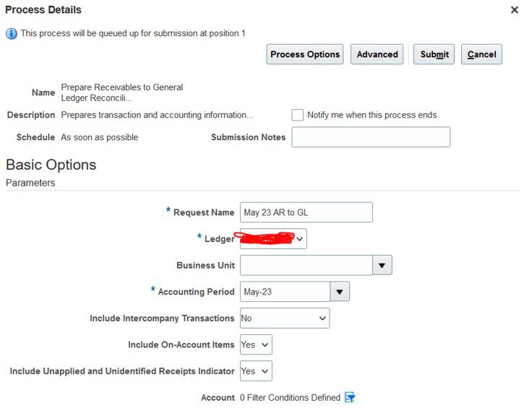532x408 pixels.
Task: Click the information icon beside queue message
Action: click(11, 33)
